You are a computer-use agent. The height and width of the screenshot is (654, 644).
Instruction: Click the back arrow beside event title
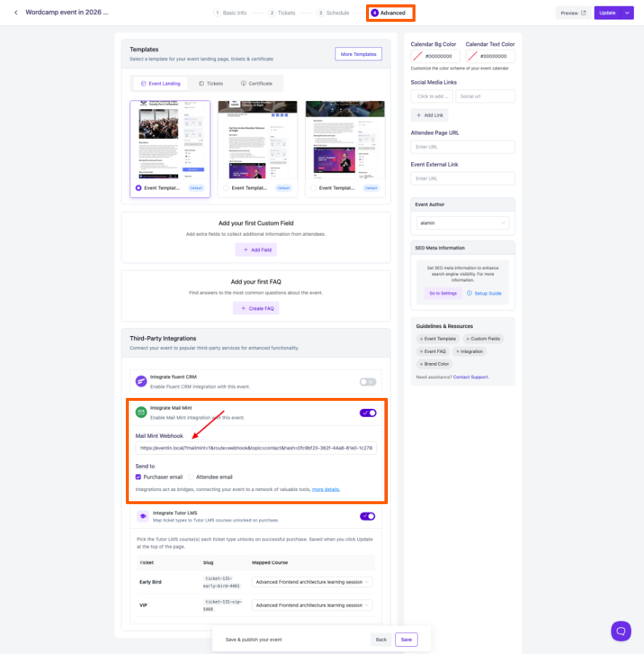16,12
